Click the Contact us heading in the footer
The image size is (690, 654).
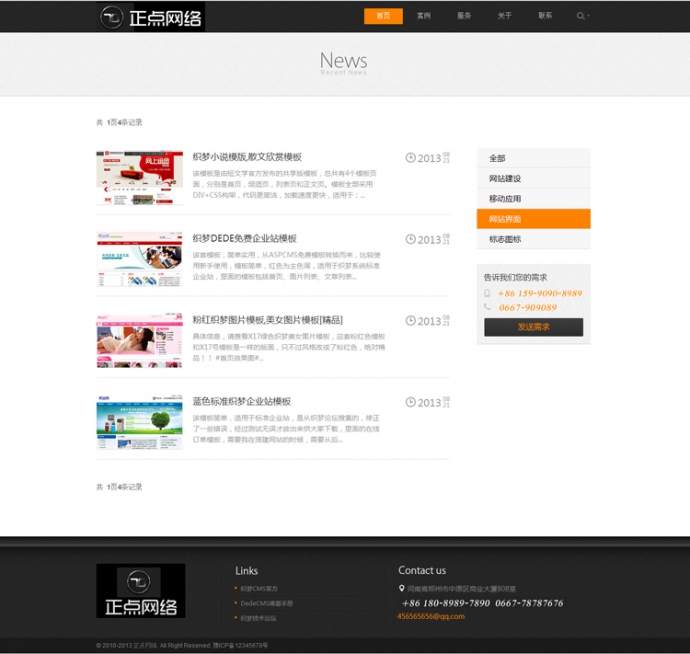coord(422,570)
